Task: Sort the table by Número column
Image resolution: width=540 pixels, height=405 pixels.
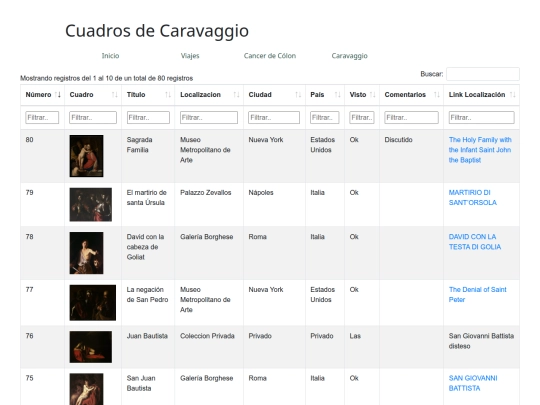Action: 42,95
